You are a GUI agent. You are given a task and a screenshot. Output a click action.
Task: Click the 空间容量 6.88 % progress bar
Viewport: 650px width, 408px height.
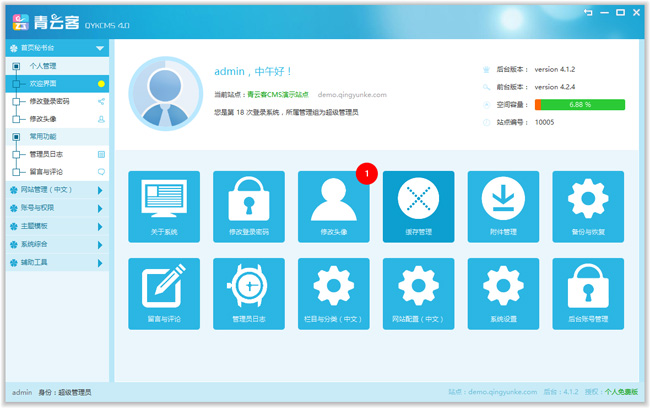click(580, 104)
